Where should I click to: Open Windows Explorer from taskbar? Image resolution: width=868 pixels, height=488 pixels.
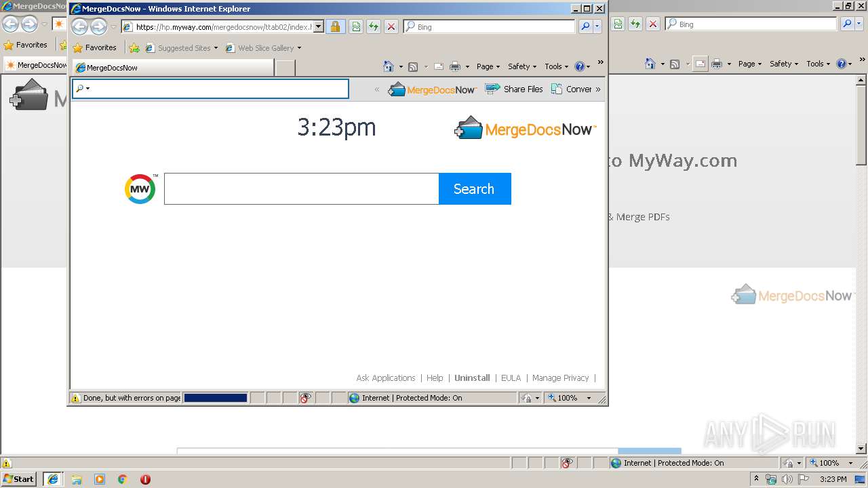pos(77,479)
